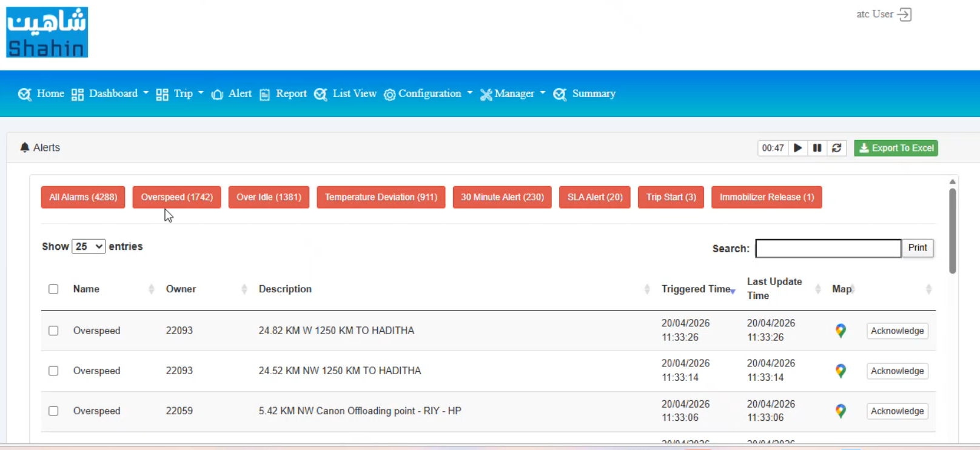Click the logout icon beside atc User
The width and height of the screenshot is (980, 450).
[905, 15]
